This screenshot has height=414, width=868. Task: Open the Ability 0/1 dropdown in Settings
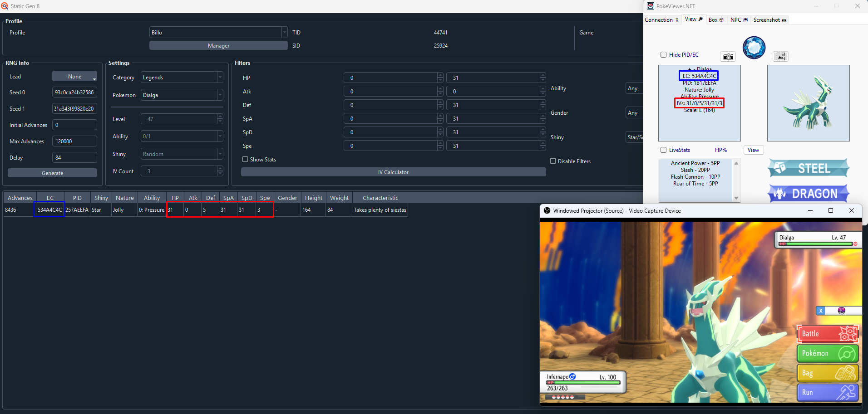(x=182, y=136)
